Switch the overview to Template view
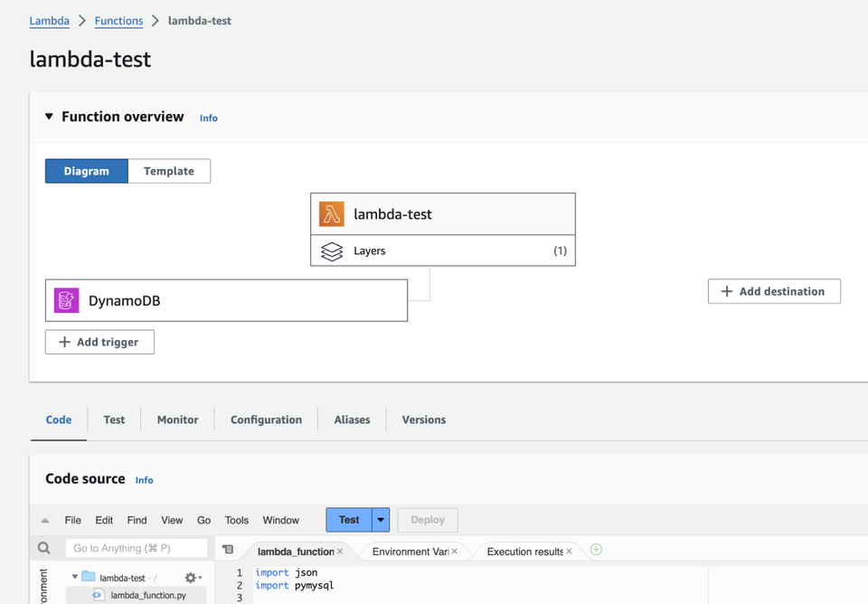Screen dimensions: 868x604 click(169, 170)
